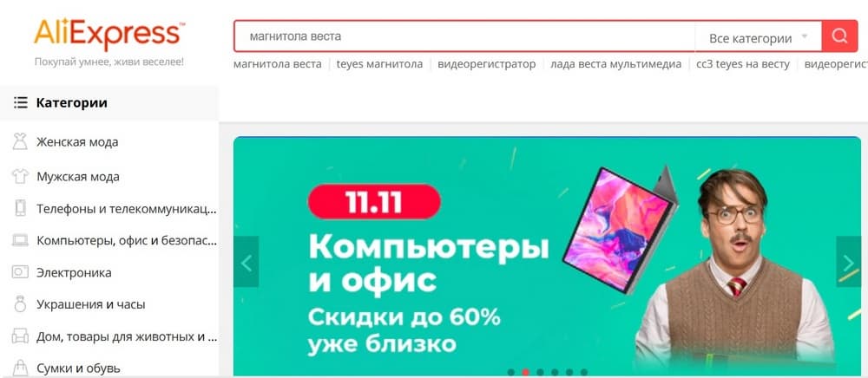Click the camera icon for Электроника
The height and width of the screenshot is (378, 868).
[x=20, y=272]
